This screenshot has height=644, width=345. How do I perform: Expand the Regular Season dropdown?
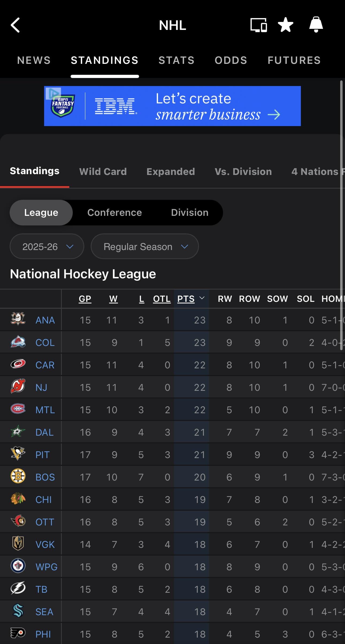145,247
